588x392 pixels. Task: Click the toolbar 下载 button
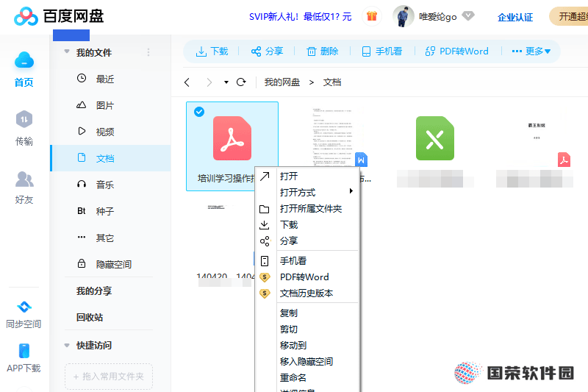tap(212, 51)
